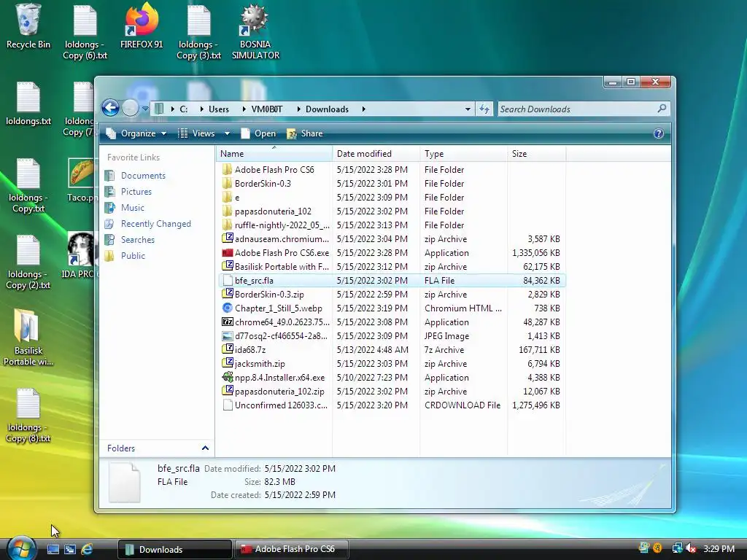Select Basilisk Portable folder on desktop
Viewport: 747px width, 560px height.
pyautogui.click(x=28, y=338)
